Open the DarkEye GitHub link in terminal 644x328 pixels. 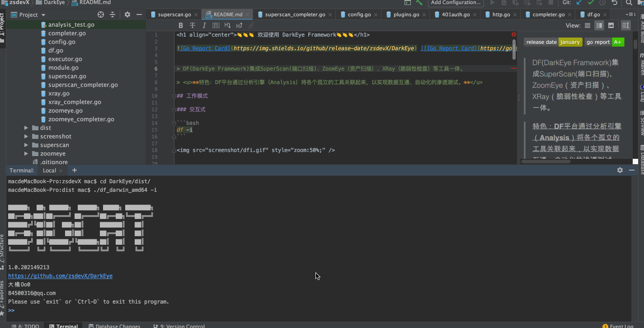click(x=60, y=276)
